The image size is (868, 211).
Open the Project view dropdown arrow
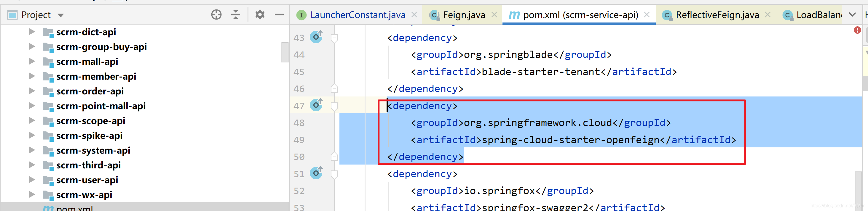pyautogui.click(x=61, y=15)
